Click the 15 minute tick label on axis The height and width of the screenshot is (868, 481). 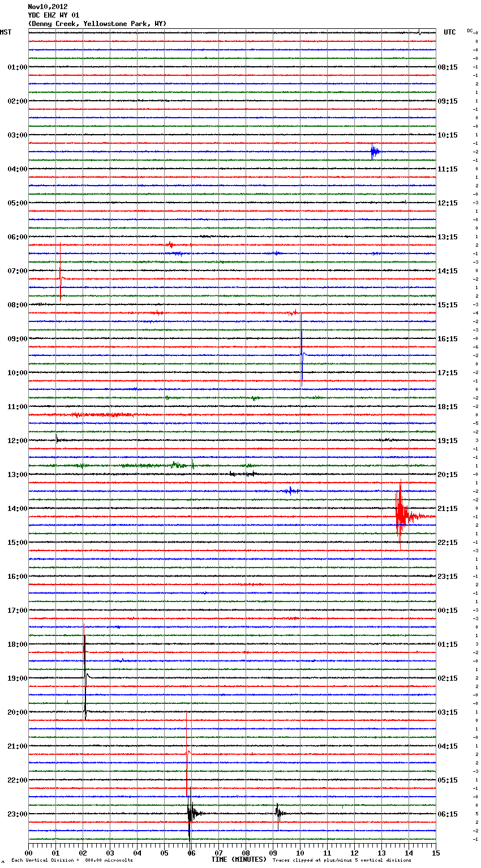[435, 852]
